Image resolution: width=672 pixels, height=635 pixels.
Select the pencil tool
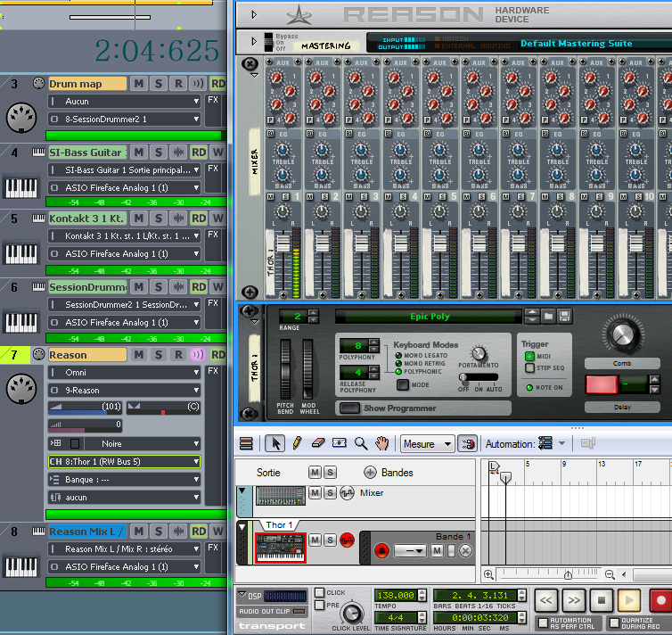(x=297, y=443)
